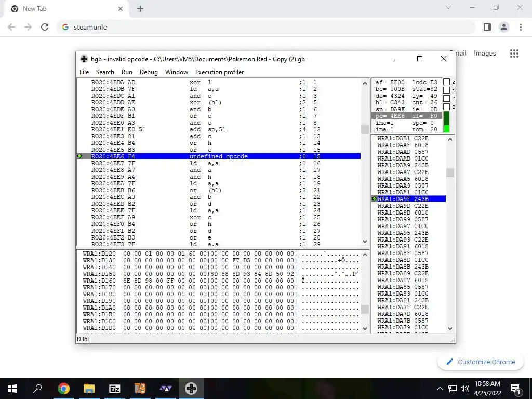
Task: Click the stack panel scroll down arrow
Action: tap(450, 328)
